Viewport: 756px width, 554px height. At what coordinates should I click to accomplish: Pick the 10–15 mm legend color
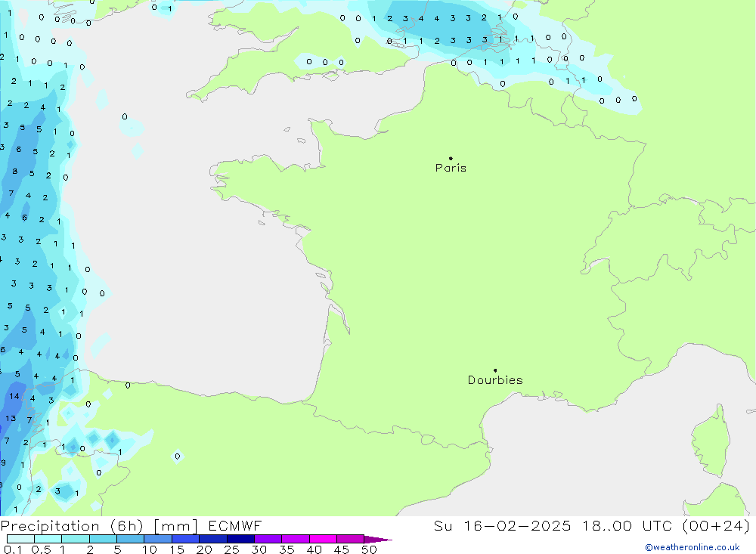(158, 539)
